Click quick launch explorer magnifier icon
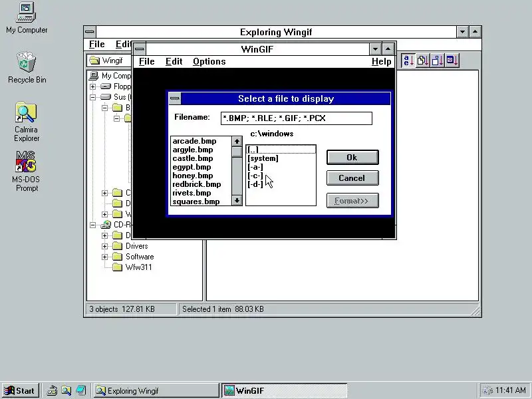 66,390
